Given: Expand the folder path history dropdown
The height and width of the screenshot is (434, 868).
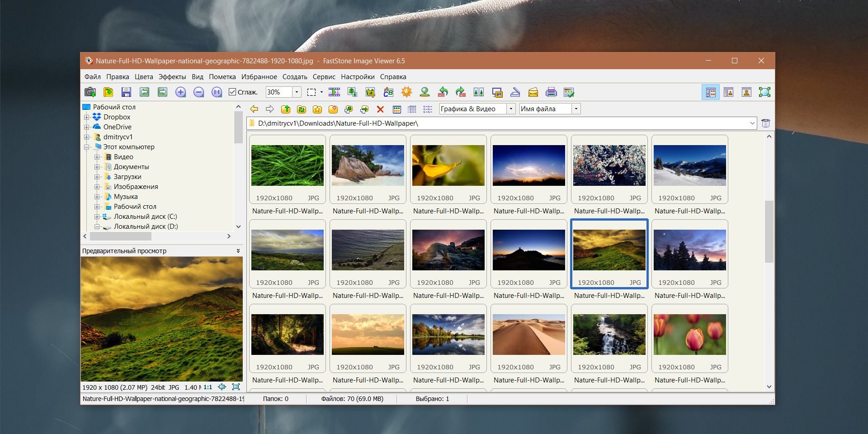Looking at the screenshot, I should [x=752, y=123].
